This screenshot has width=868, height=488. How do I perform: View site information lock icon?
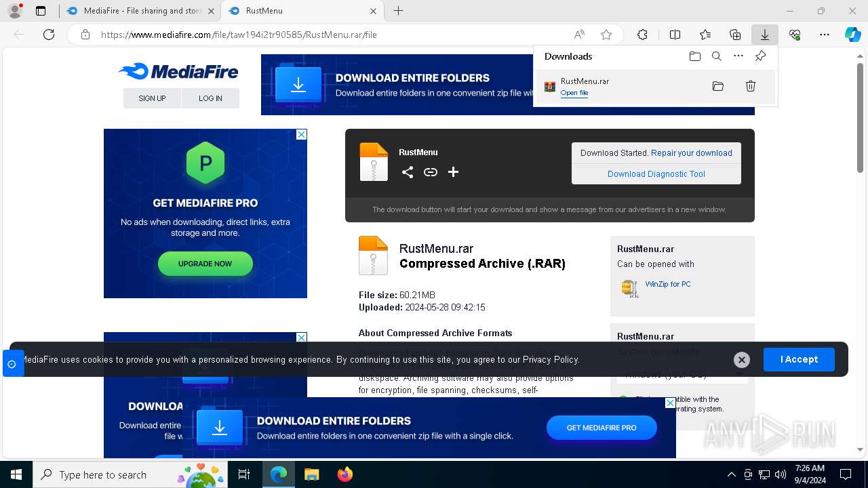point(85,35)
